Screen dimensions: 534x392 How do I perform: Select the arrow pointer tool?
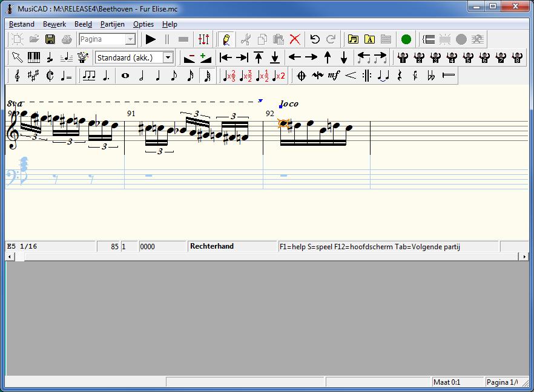(x=18, y=57)
